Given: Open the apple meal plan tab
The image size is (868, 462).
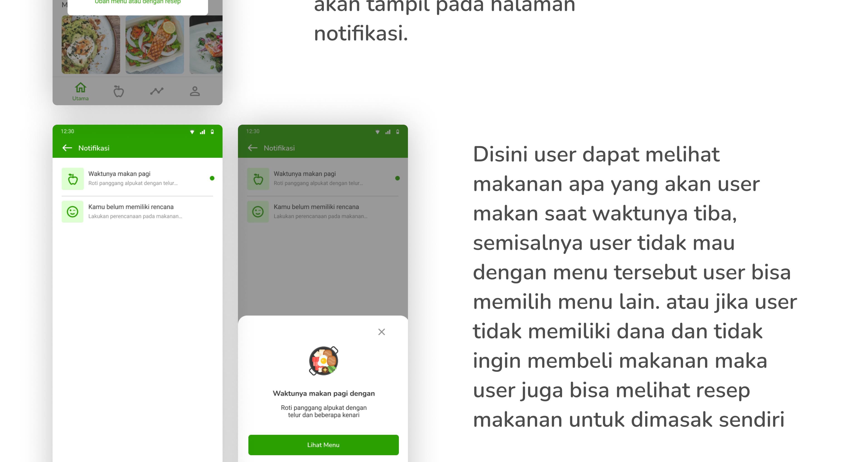Looking at the screenshot, I should coord(119,91).
